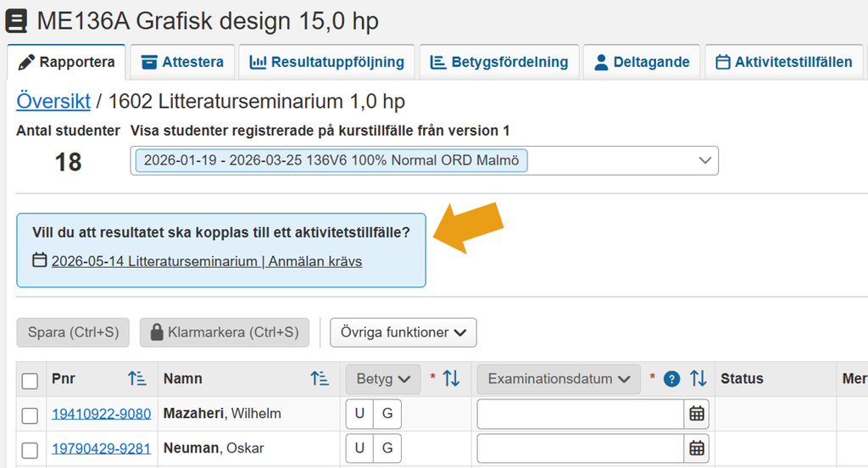Click the name Mazaheri, Wilhelm
The width and height of the screenshot is (868, 468).
[222, 414]
